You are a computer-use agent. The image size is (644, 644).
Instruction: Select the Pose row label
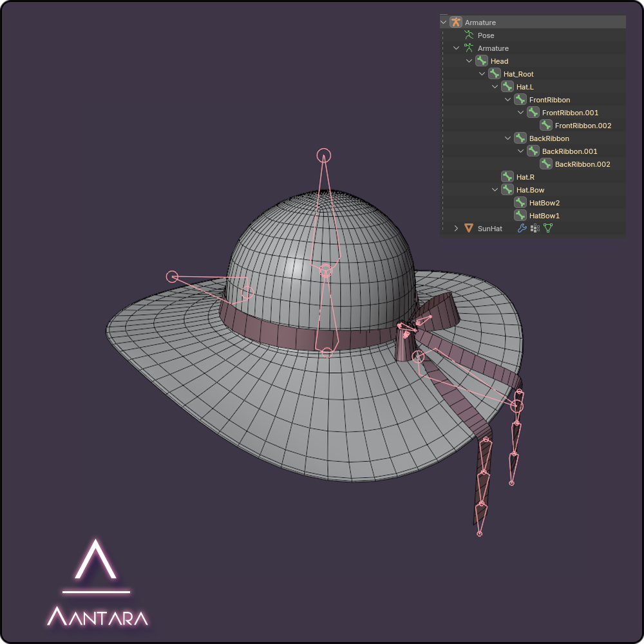[x=486, y=35]
